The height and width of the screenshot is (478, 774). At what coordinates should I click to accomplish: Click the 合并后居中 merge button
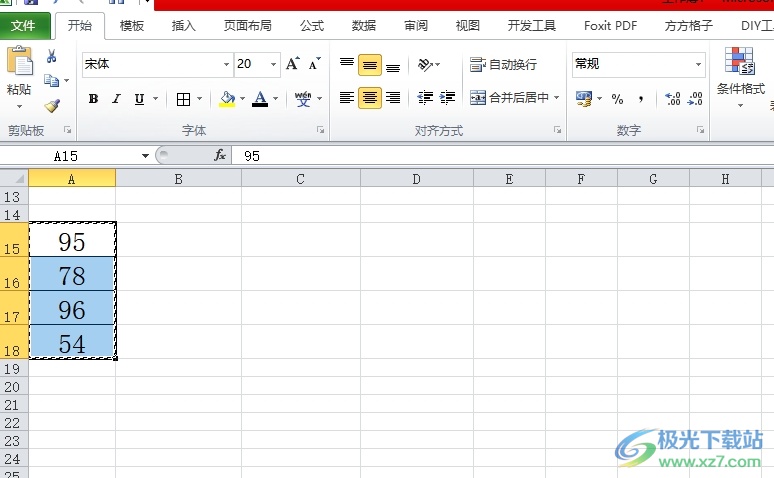click(x=510, y=98)
